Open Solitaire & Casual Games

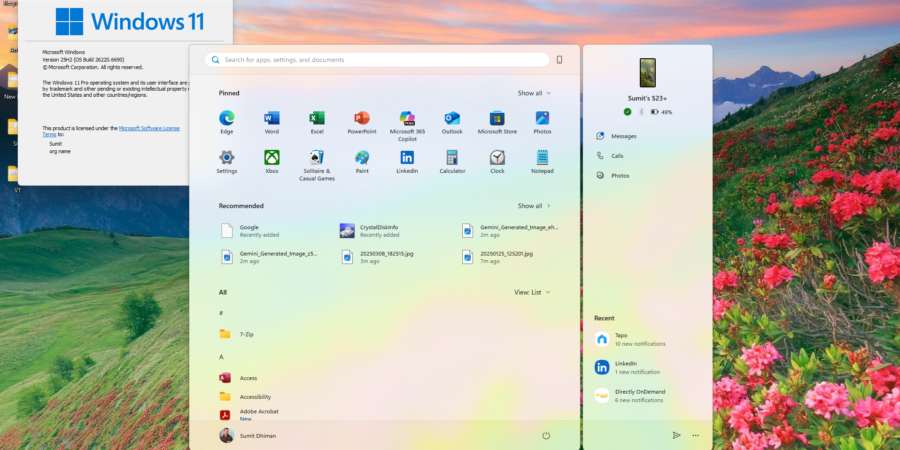pos(317,166)
